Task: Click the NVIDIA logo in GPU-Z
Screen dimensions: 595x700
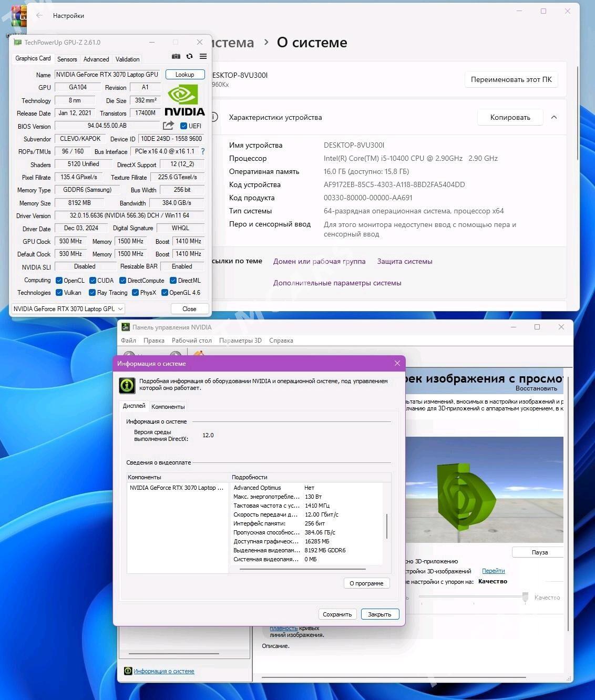Action: point(184,100)
